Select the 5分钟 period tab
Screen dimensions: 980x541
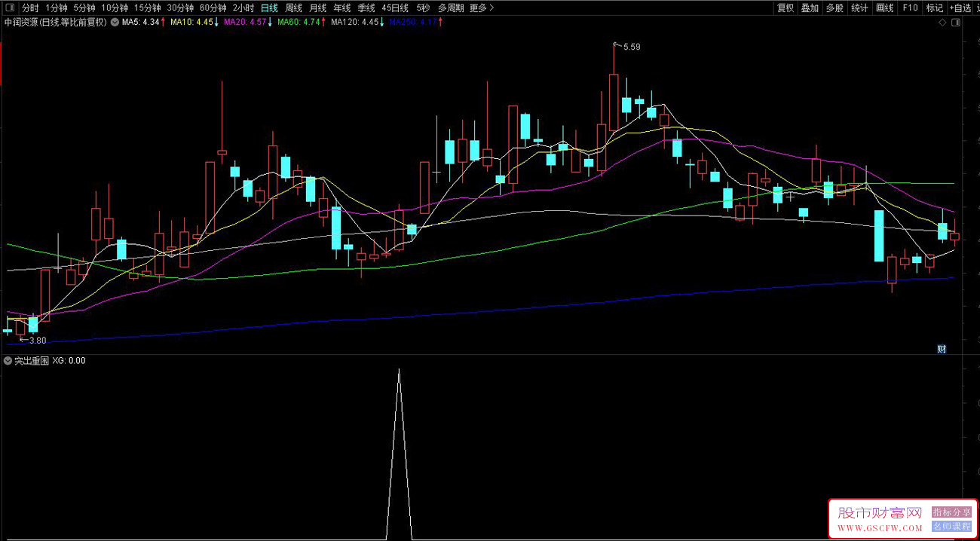[x=84, y=8]
